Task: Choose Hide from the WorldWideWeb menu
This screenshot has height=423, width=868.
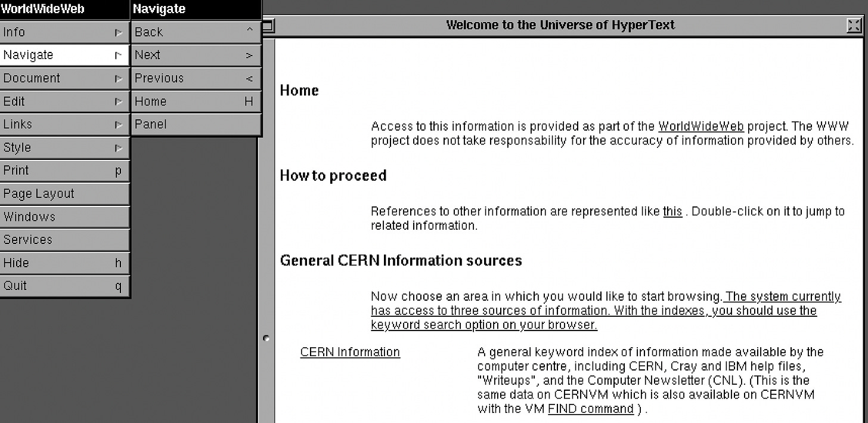Action: tap(64, 263)
